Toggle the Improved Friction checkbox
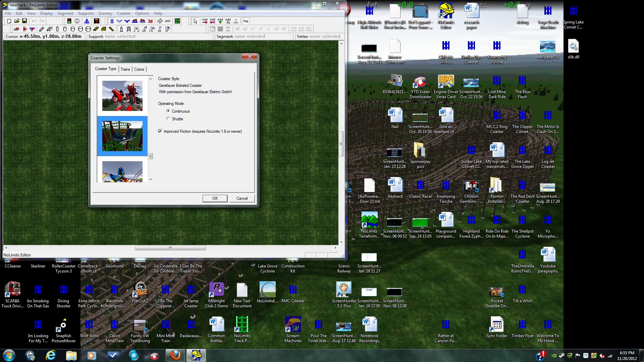This screenshot has width=644, height=362. coord(160,131)
